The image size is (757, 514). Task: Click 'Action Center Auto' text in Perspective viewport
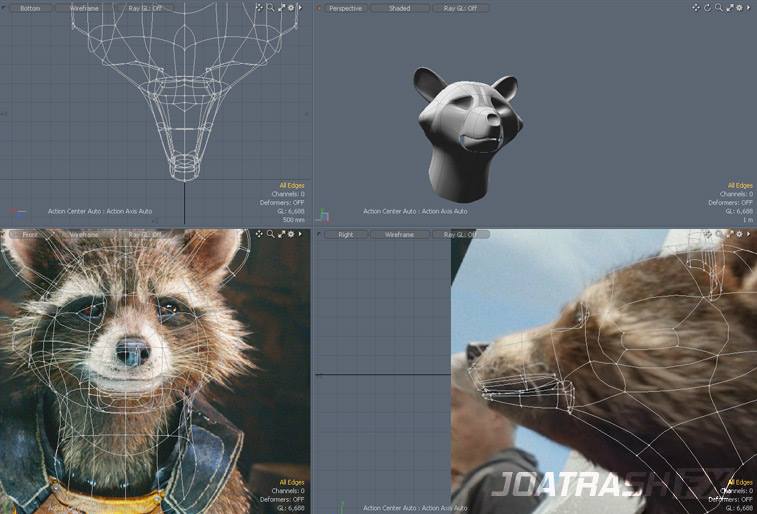tap(390, 211)
